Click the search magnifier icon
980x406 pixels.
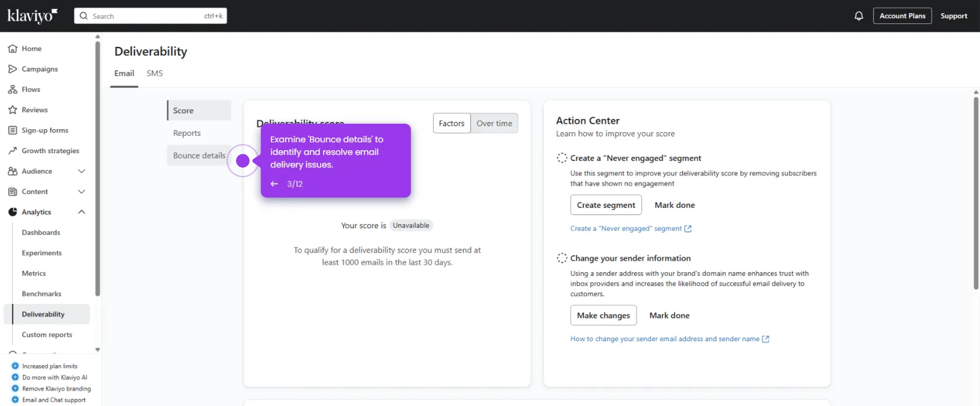[x=83, y=16]
